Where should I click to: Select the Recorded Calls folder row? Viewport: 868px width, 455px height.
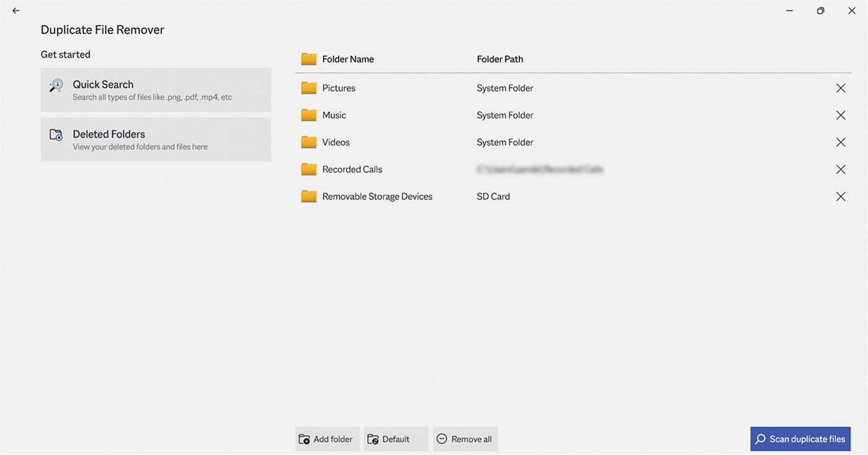352,169
